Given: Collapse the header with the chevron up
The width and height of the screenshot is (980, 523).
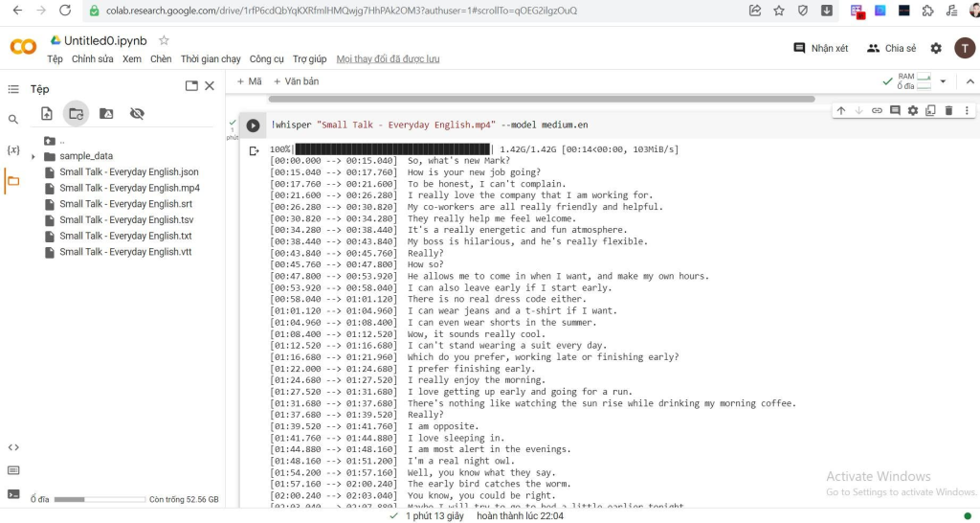Looking at the screenshot, I should click(970, 81).
